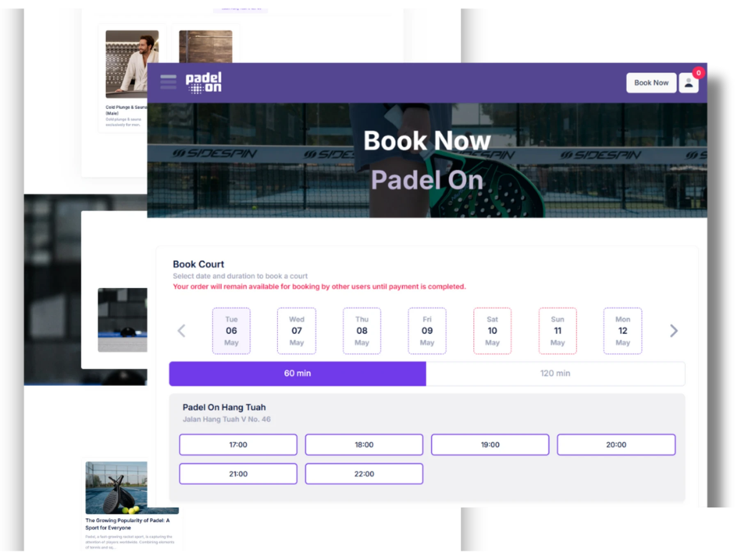This screenshot has width=747, height=560.
Task: Click the red payment warning text
Action: point(319,286)
